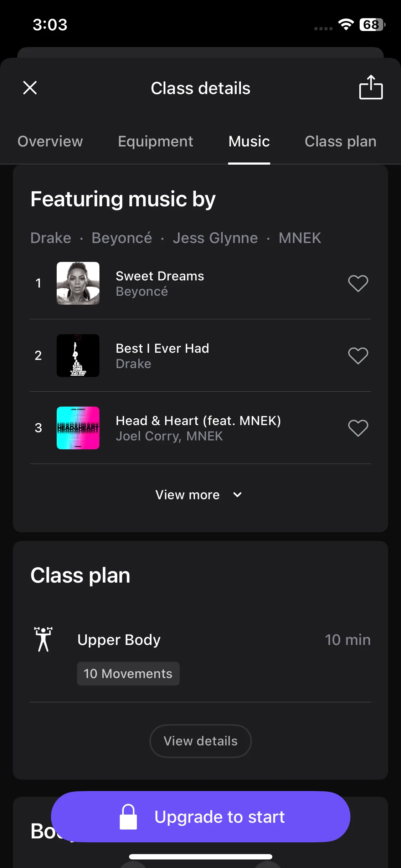Image resolution: width=401 pixels, height=868 pixels.
Task: Tap the Head & Heart cover art
Action: point(78,428)
